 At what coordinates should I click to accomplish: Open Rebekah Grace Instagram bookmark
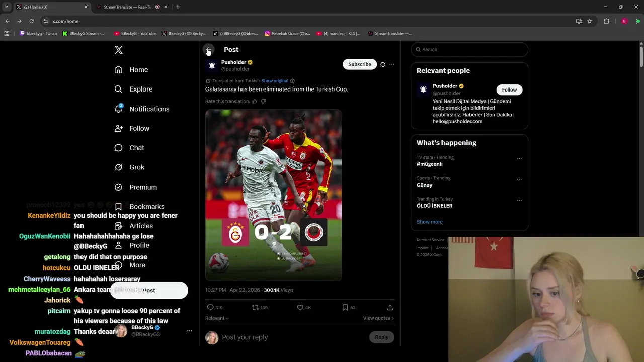coord(287,34)
